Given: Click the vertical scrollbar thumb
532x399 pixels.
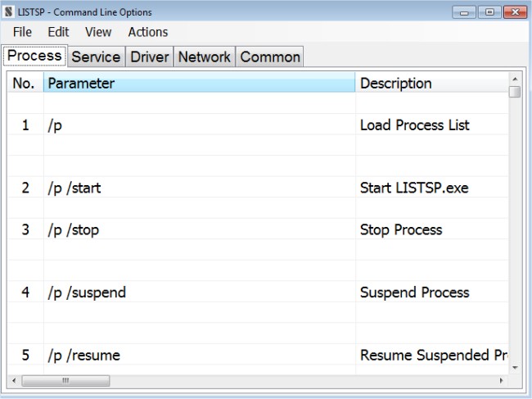Looking at the screenshot, I should 515,92.
